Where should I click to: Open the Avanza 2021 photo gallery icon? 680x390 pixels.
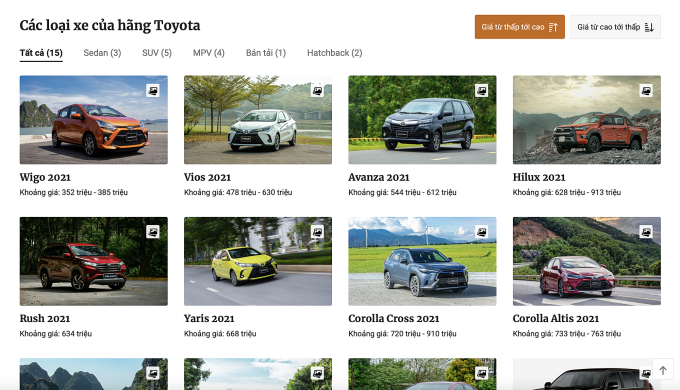pos(481,90)
